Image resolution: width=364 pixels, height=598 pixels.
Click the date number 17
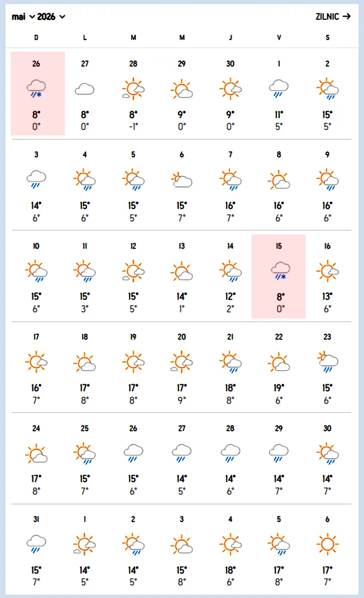36,337
